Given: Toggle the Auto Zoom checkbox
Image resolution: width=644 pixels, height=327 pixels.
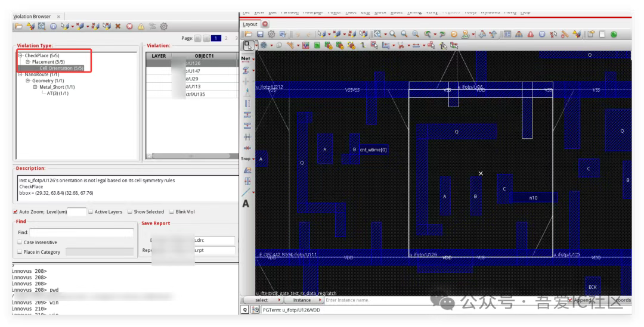Looking at the screenshot, I should click(x=15, y=211).
